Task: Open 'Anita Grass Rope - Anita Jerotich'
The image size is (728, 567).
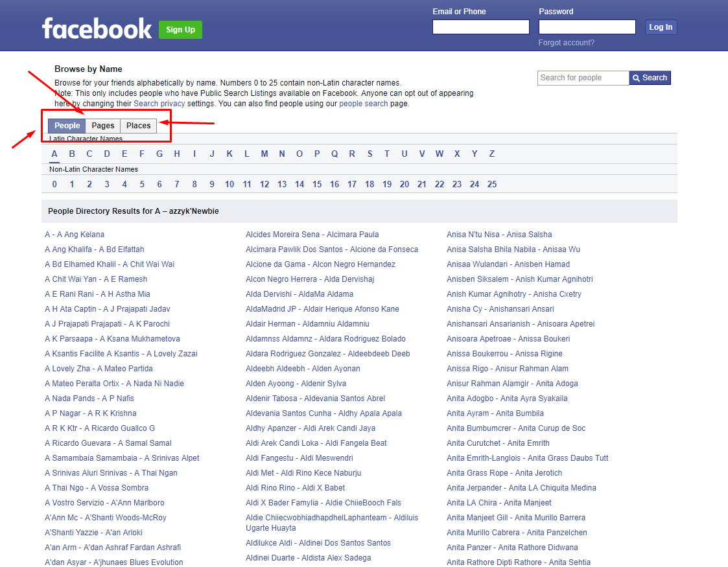Action: [504, 473]
